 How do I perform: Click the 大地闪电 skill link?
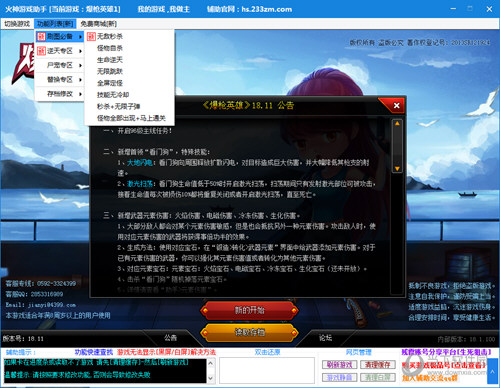click(x=139, y=163)
